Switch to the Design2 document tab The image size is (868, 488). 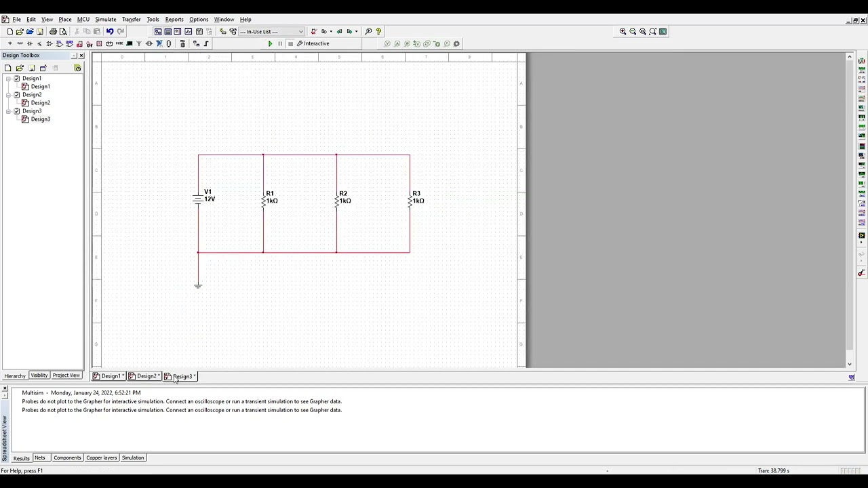145,376
